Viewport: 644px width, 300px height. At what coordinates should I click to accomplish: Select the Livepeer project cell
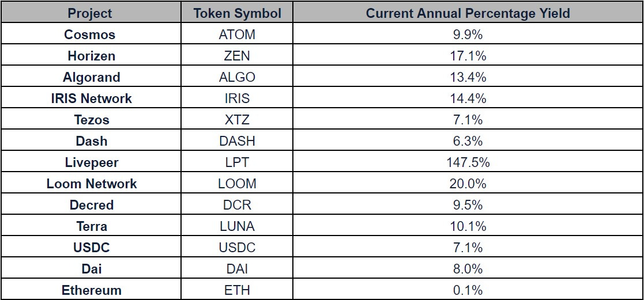click(91, 162)
